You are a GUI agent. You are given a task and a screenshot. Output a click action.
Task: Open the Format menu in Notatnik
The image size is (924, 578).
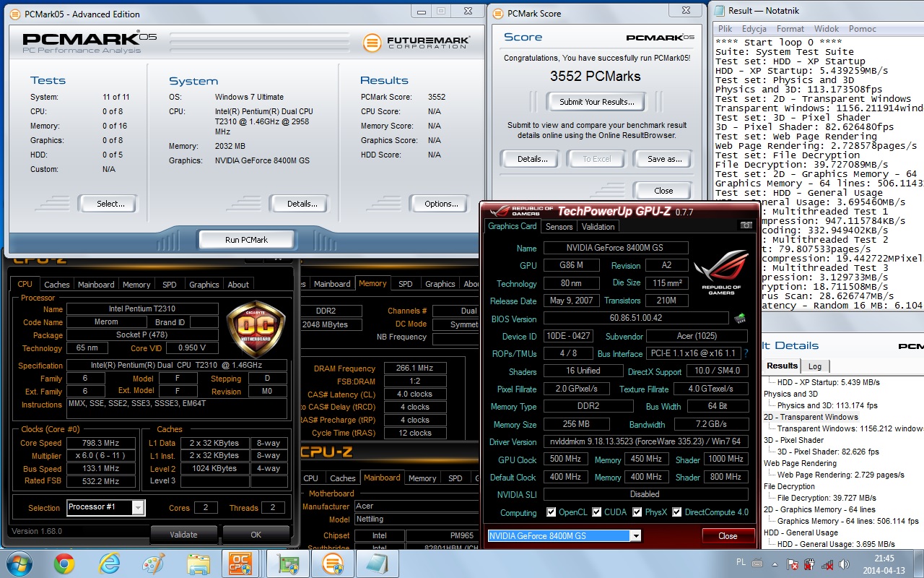click(x=790, y=29)
